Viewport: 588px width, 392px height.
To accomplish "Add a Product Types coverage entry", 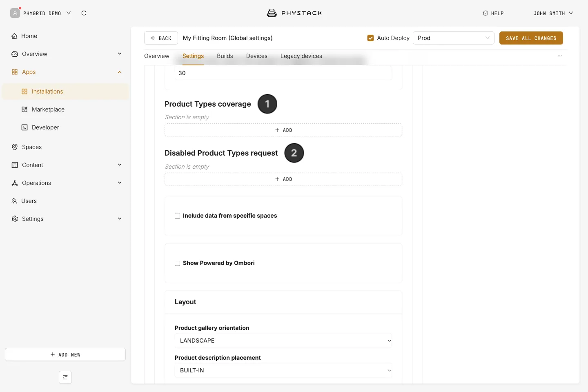I will tap(283, 130).
